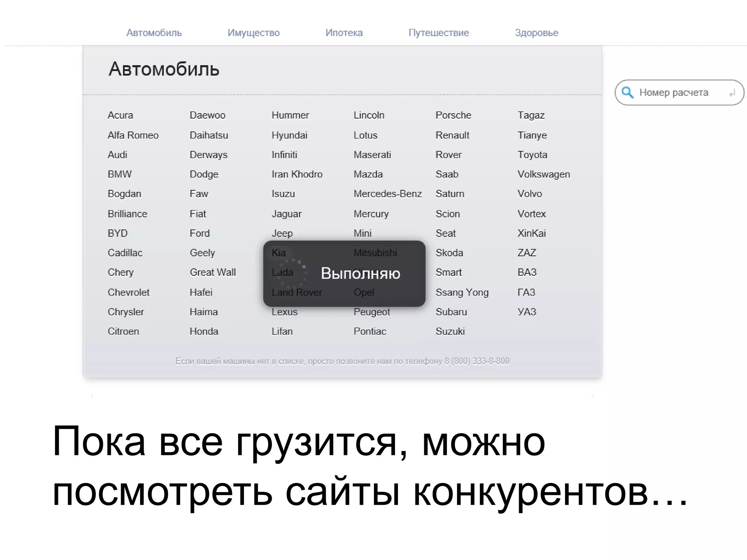Click the Peugeot brand link
This screenshot has width=747, height=560.
372,312
